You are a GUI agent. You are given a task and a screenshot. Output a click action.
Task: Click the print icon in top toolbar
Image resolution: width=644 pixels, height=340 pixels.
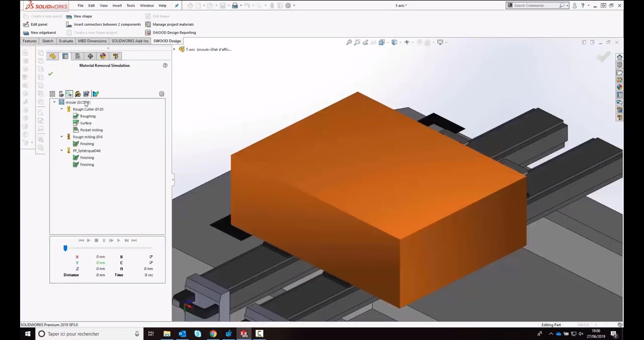234,6
